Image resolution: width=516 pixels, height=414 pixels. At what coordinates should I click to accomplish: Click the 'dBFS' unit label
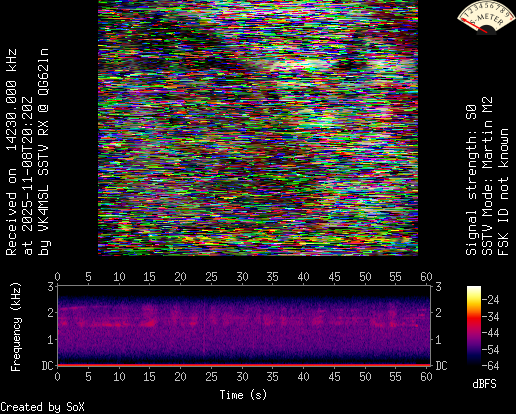[484, 384]
